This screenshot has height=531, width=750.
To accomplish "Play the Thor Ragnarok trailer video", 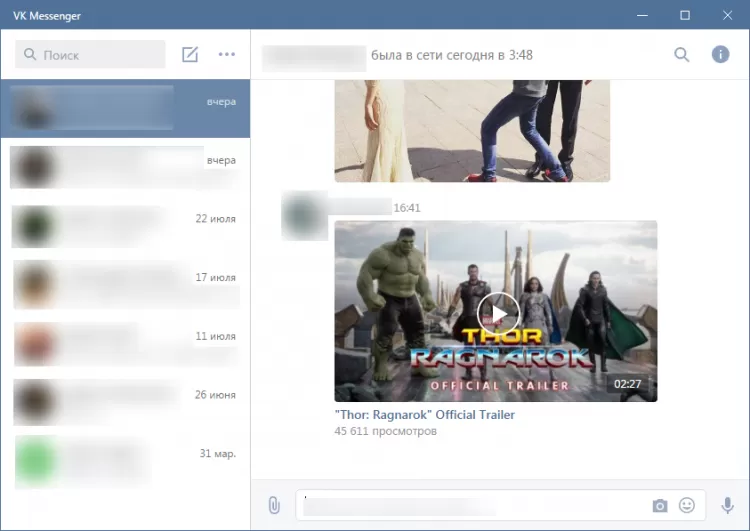I will (498, 314).
